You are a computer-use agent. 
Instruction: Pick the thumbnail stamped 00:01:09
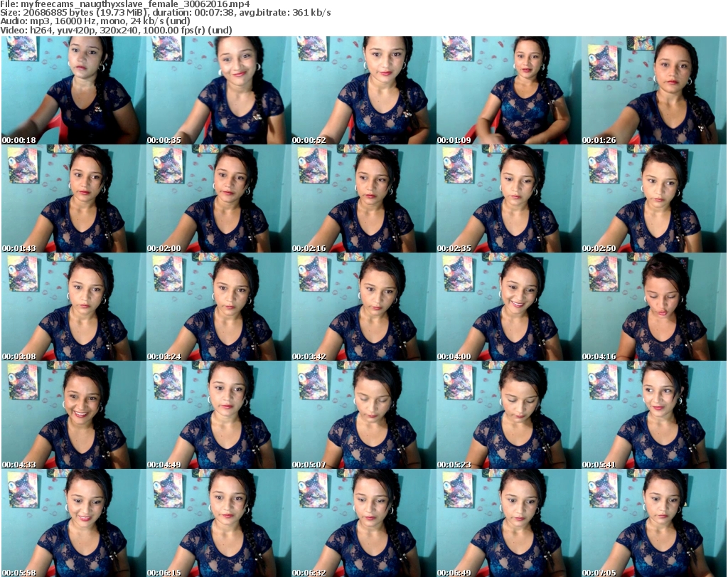click(x=509, y=90)
